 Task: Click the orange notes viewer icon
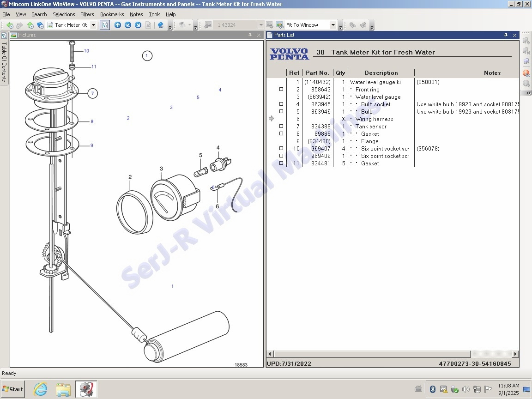(526, 73)
